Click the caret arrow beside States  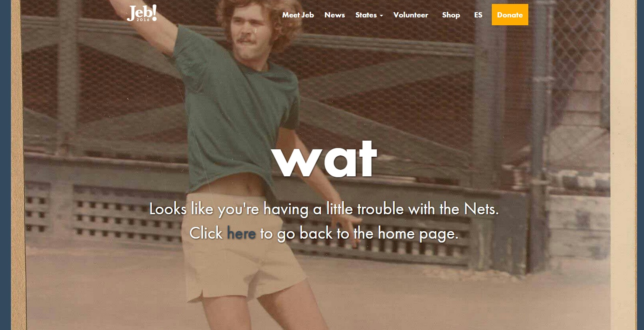381,16
